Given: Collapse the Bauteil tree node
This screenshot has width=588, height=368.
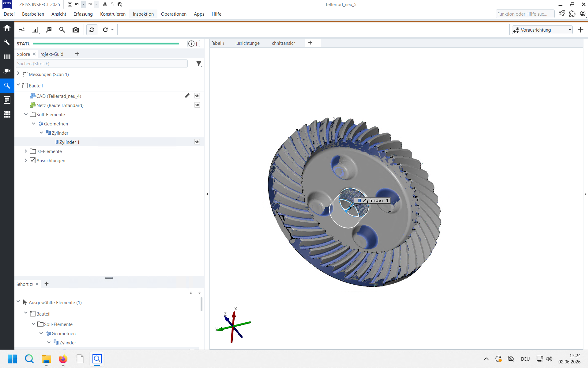Looking at the screenshot, I should [x=18, y=85].
